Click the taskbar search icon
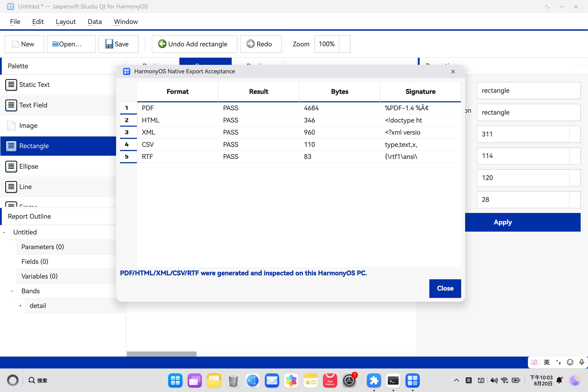Viewport: 588px width, 392px height. coord(31,380)
